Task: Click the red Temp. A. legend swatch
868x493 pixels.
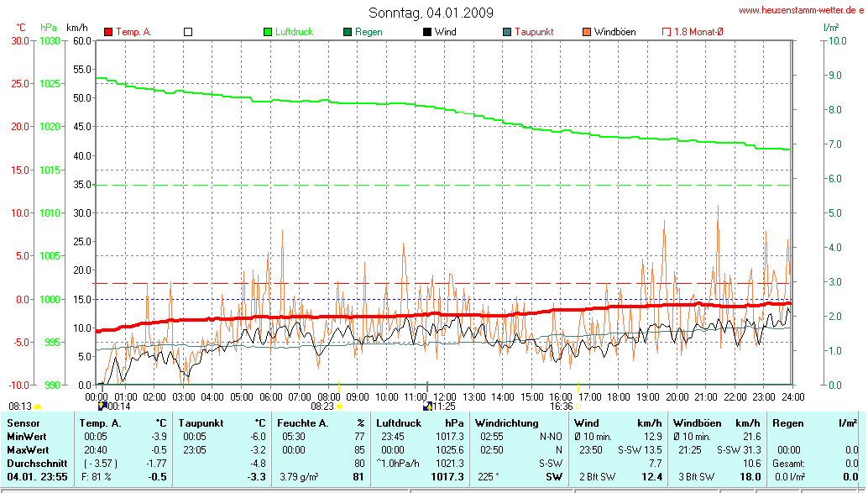Action: pyautogui.click(x=109, y=32)
